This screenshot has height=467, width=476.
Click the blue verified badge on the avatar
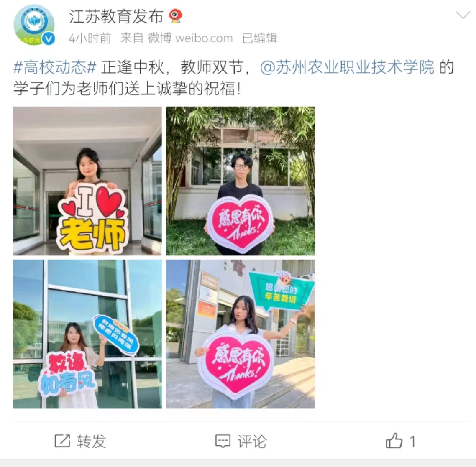[48, 39]
